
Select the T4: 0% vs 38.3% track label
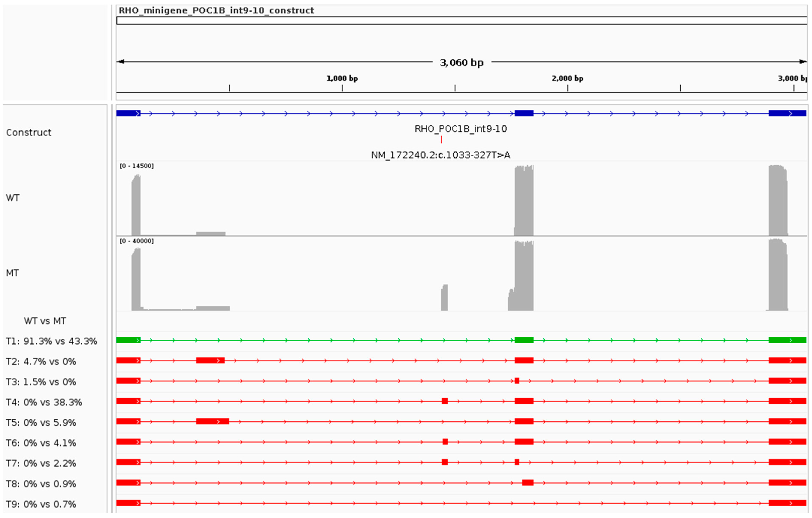(44, 402)
